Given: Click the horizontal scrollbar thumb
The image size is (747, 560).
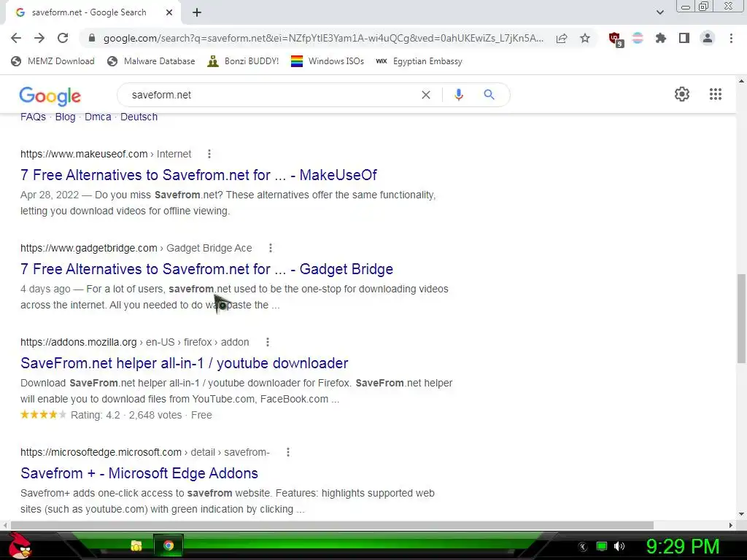Looking at the screenshot, I should [332, 525].
